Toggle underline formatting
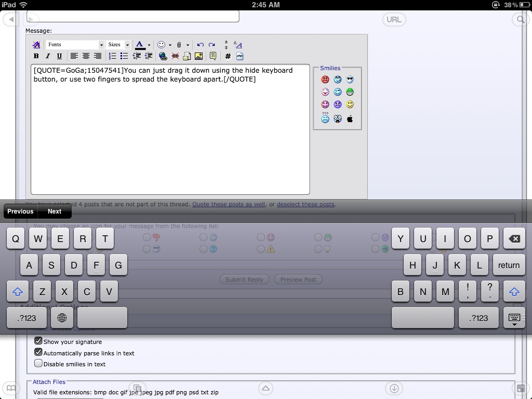This screenshot has width=532, height=399. [x=59, y=56]
